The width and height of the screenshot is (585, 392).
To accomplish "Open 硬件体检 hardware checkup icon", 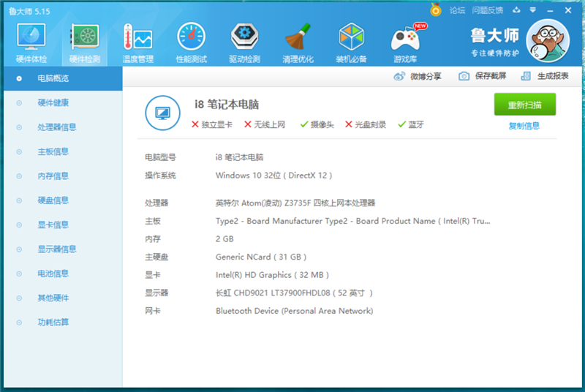I will (x=31, y=43).
